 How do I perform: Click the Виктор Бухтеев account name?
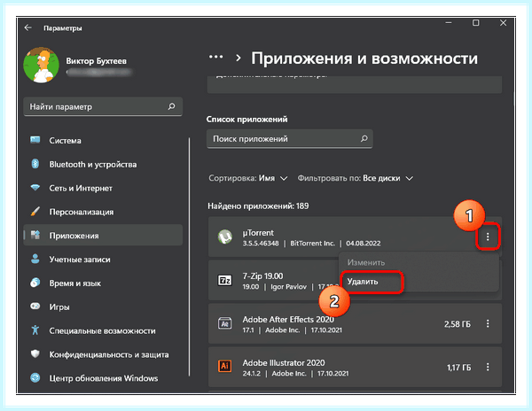97,61
